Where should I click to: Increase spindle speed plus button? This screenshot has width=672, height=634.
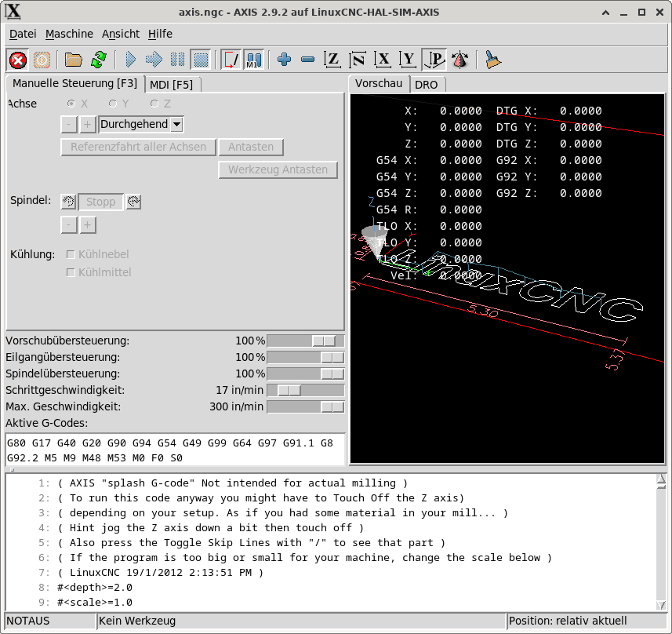87,224
